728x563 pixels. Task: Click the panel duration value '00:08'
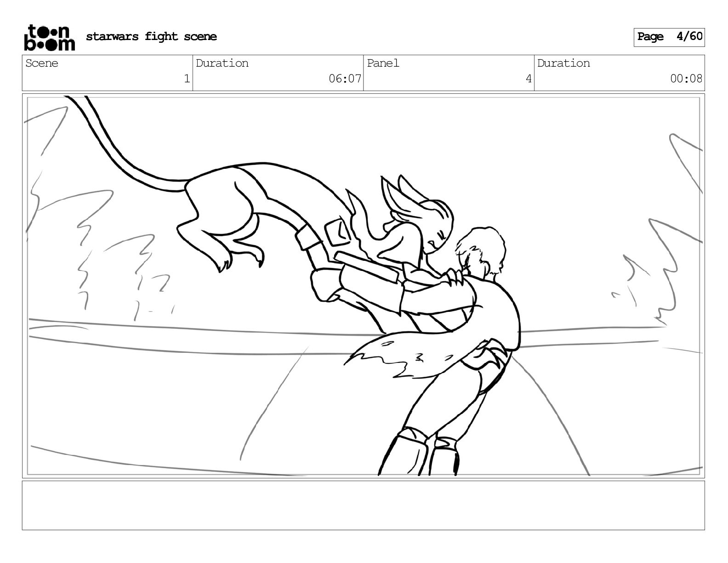(686, 79)
